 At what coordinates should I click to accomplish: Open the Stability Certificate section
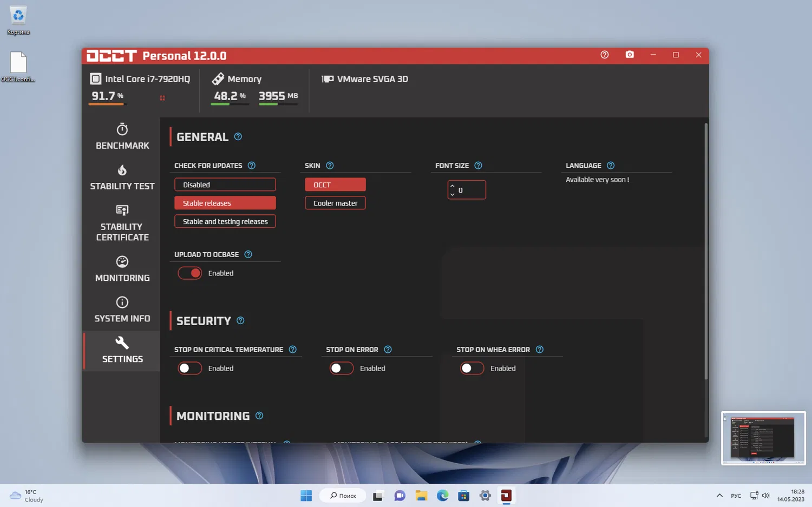(122, 223)
